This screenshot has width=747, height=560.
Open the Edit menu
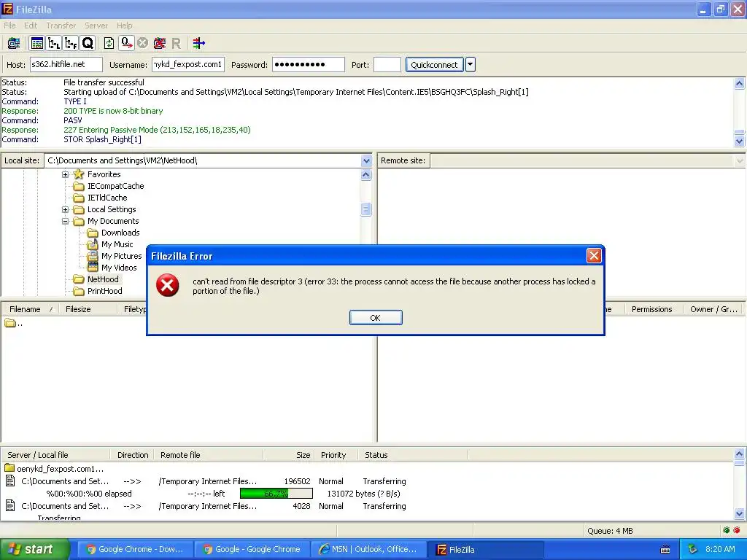click(31, 26)
